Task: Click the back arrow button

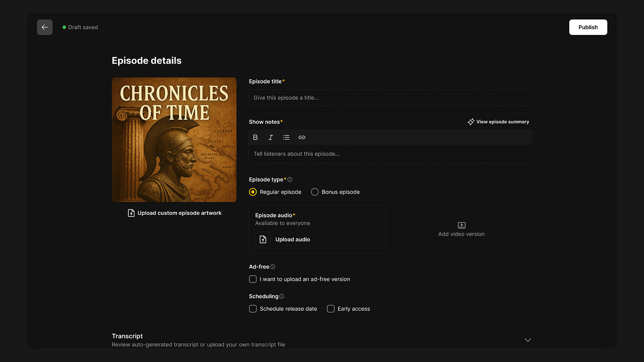Action: (x=45, y=27)
